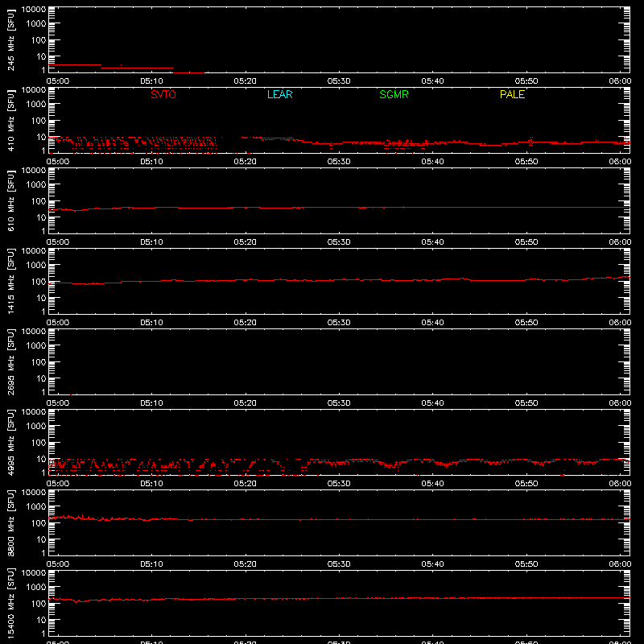The image size is (644, 644).
Task: Click the 05:40 time label of the 2695 MHz plot
Action: click(x=432, y=403)
